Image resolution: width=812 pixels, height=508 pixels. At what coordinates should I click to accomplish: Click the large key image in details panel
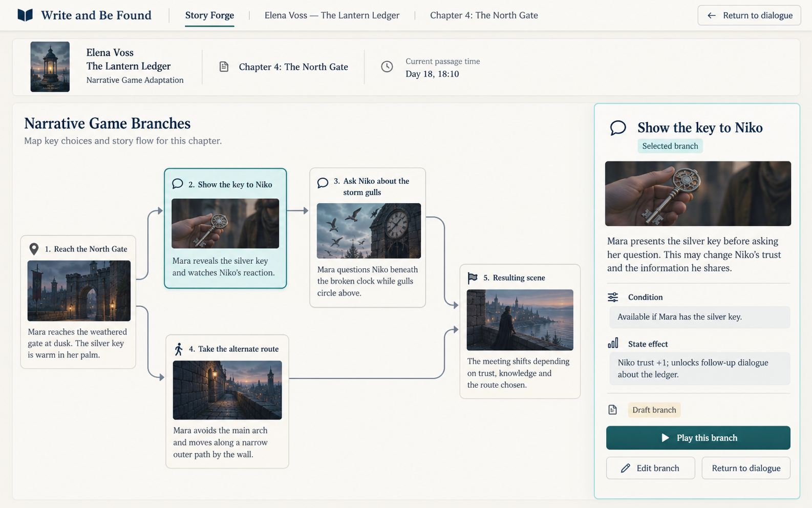coord(698,194)
